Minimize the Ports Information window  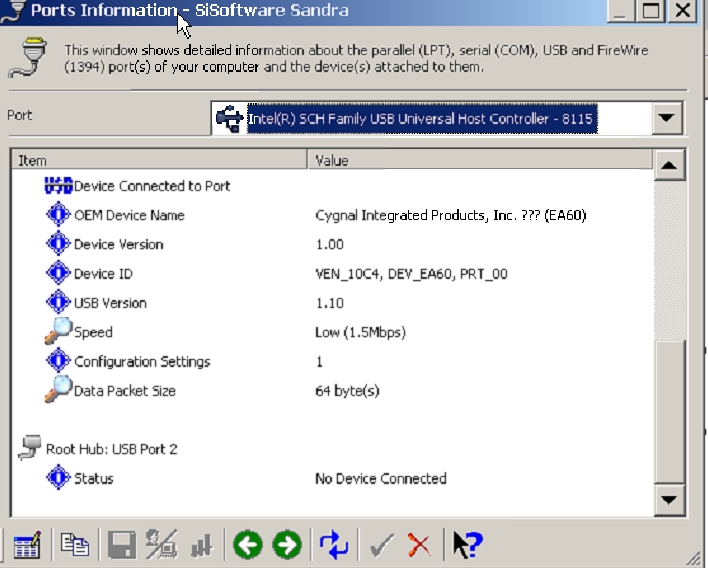[620, 10]
